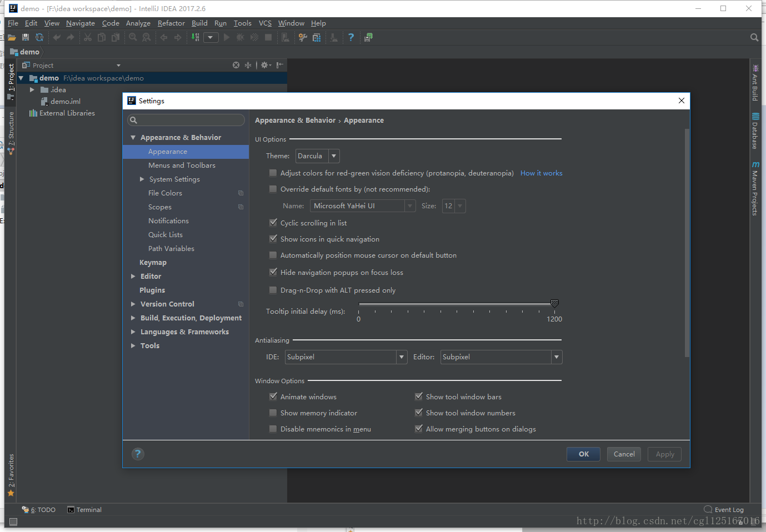Image resolution: width=766 pixels, height=532 pixels.
Task: Open the VCS menu
Action: [x=266, y=23]
